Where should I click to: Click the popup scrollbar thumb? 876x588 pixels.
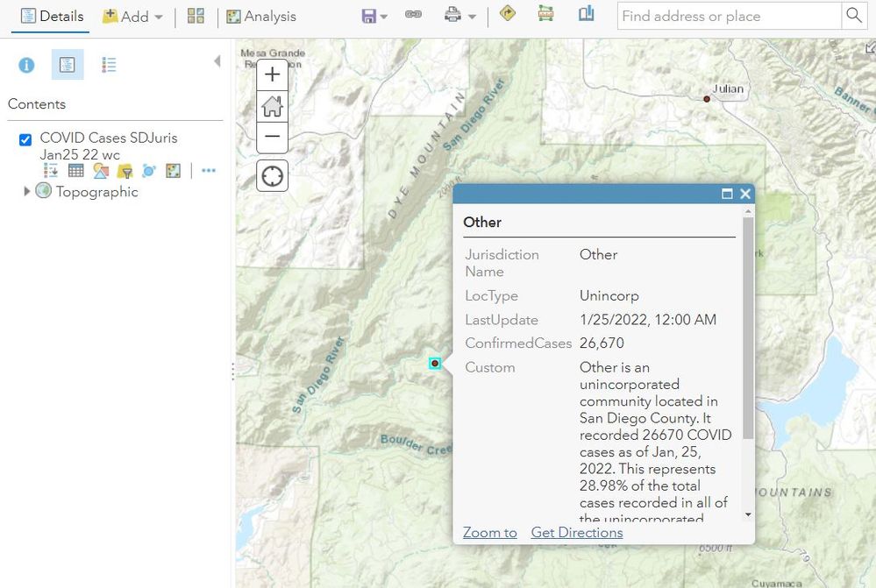point(748,328)
